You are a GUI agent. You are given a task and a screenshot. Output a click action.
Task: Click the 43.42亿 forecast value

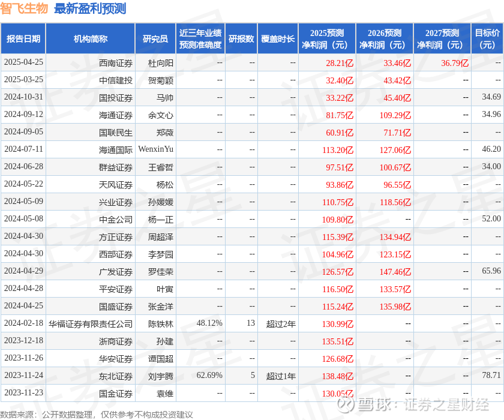pos(397,80)
